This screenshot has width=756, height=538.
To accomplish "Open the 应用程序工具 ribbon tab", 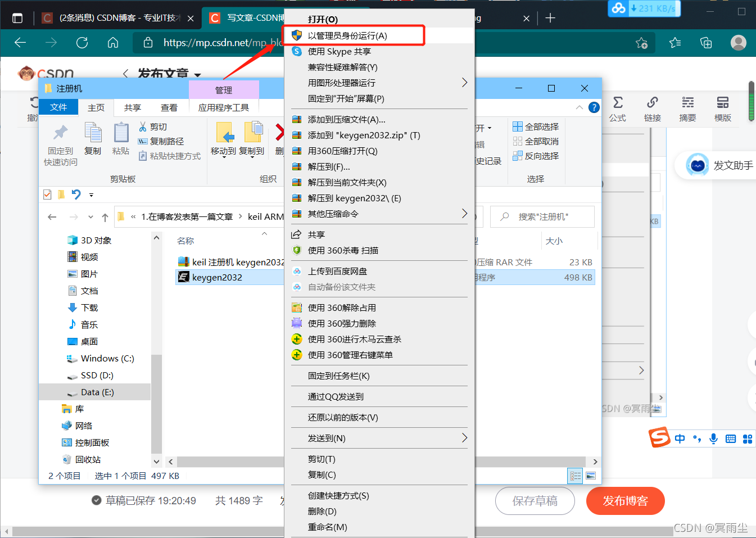I will pyautogui.click(x=224, y=107).
